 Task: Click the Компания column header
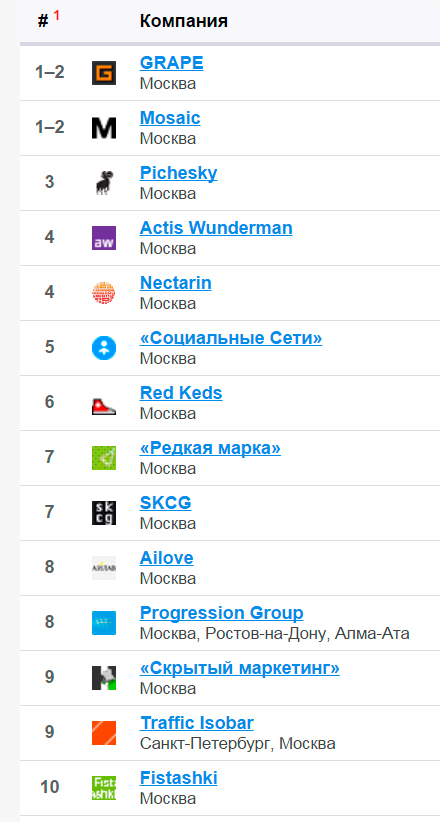184,21
